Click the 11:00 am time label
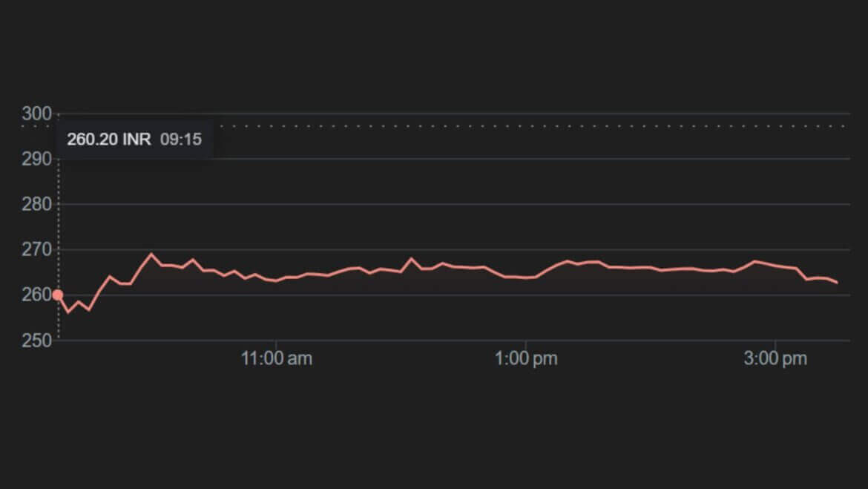The height and width of the screenshot is (489, 868). 277,359
